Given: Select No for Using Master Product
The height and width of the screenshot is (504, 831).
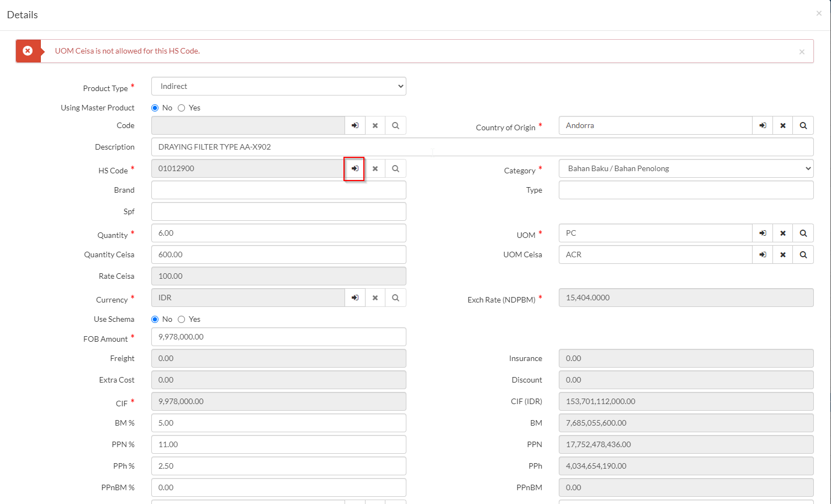Looking at the screenshot, I should coord(155,108).
